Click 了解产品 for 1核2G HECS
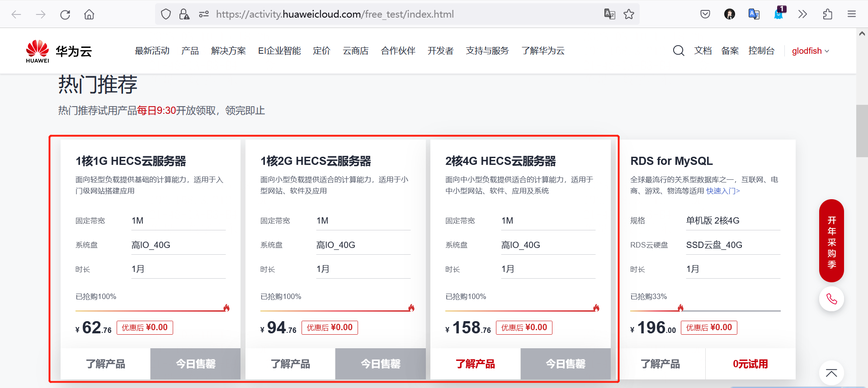This screenshot has width=868, height=388. 290,364
